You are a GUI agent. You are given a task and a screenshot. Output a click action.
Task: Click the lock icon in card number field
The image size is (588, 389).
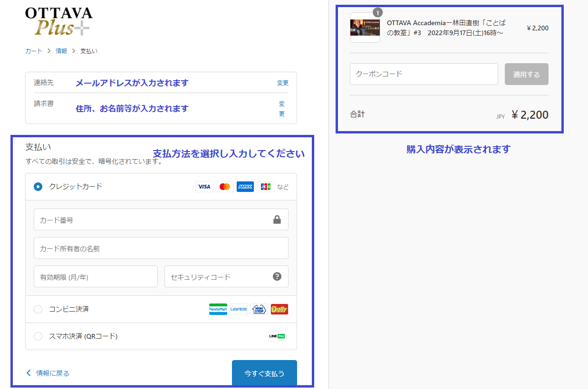click(x=277, y=219)
